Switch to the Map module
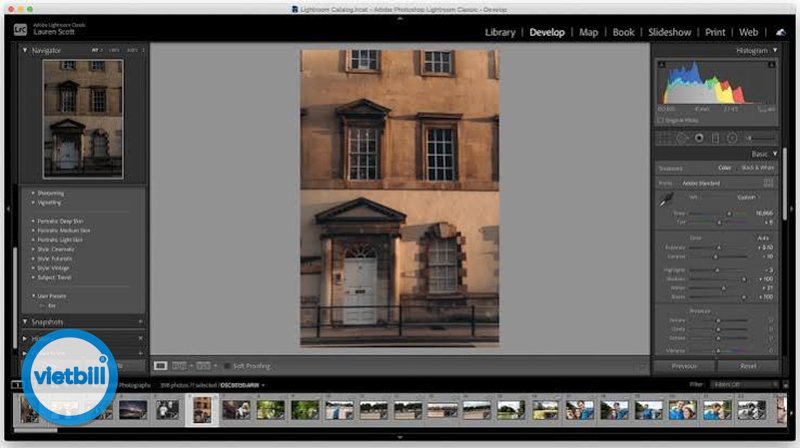 pyautogui.click(x=588, y=32)
